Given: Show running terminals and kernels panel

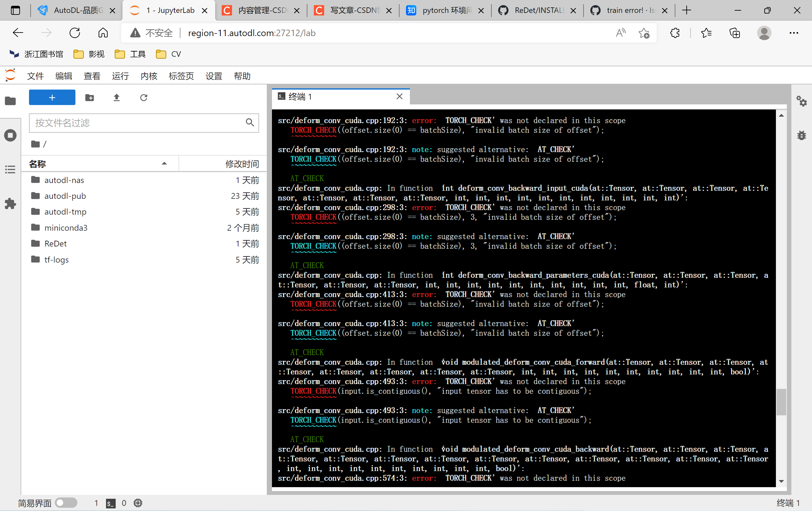Looking at the screenshot, I should coord(10,135).
